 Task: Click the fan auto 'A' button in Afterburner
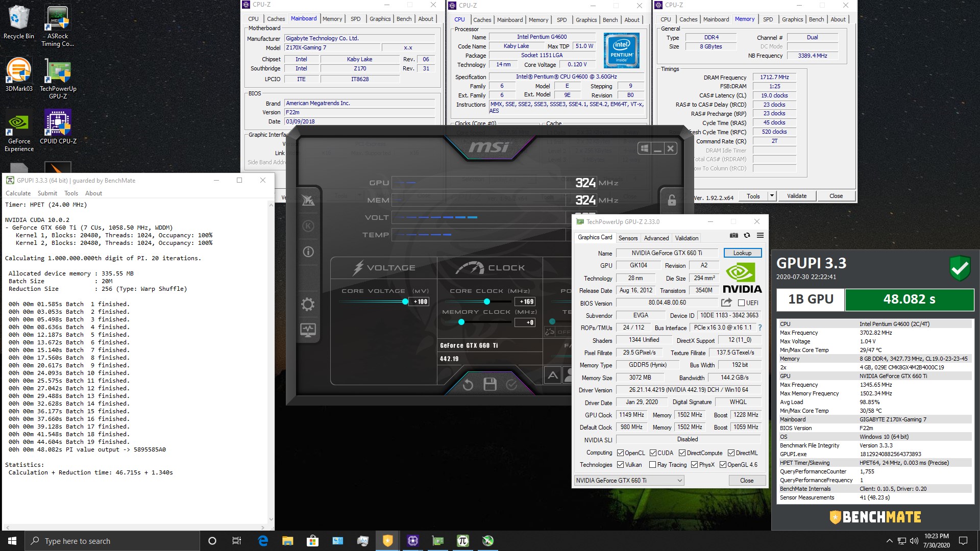(x=553, y=375)
